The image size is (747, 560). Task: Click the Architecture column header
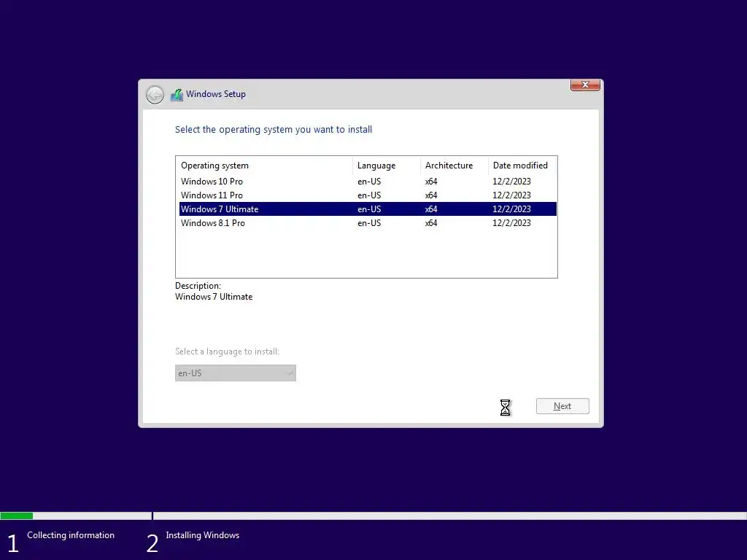454,166
